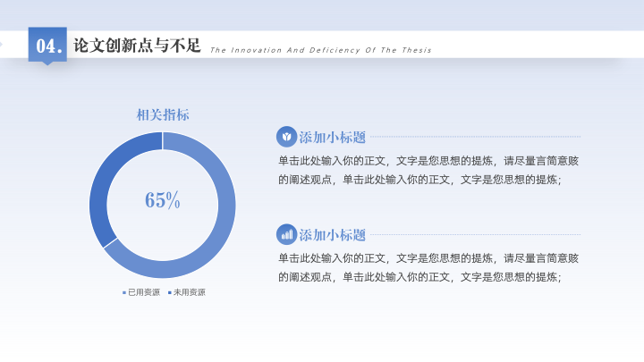Select the 04. section number badge

(47, 46)
